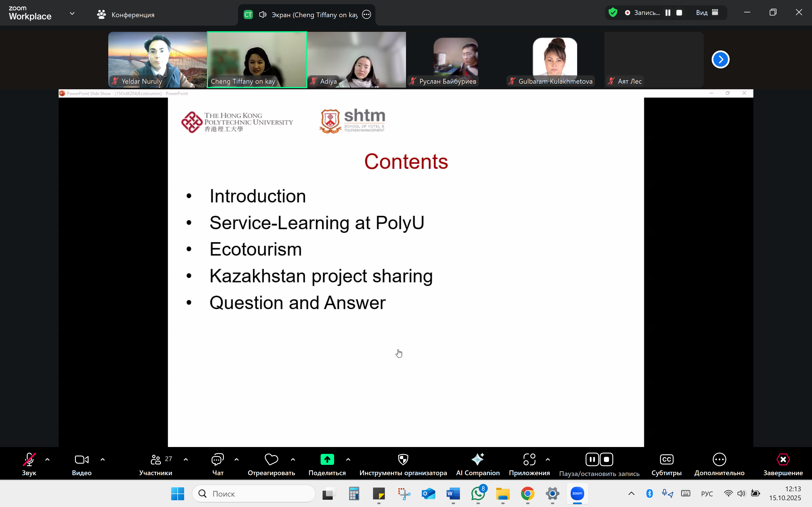The height and width of the screenshot is (507, 812).
Task: Open the Chat panel
Action: coord(217,460)
